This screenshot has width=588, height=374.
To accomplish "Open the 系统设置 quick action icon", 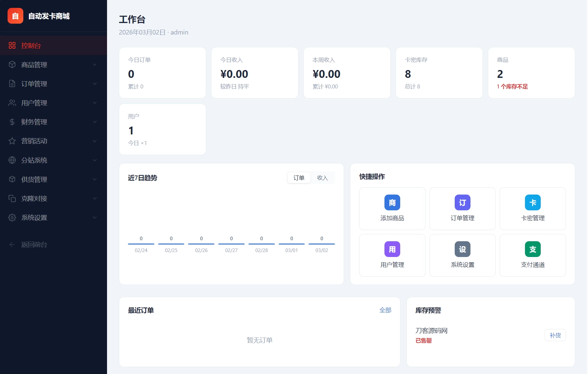I will click(462, 249).
